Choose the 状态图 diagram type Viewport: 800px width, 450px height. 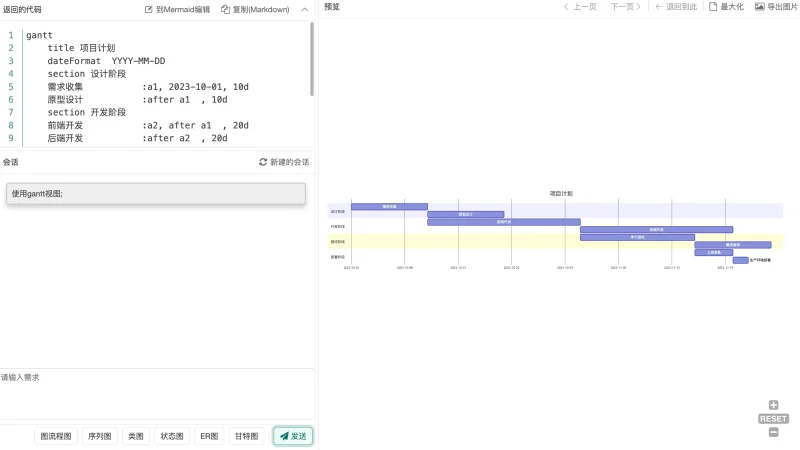(x=172, y=436)
